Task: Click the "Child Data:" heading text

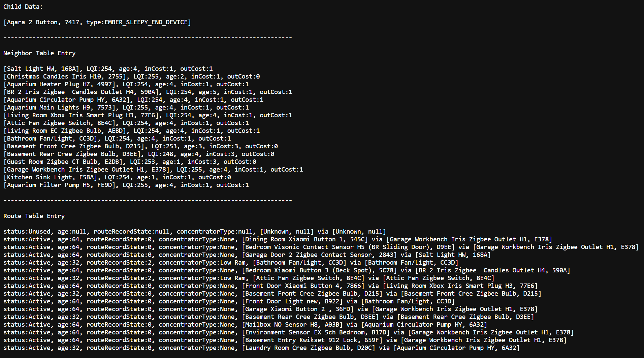Action: [23, 7]
